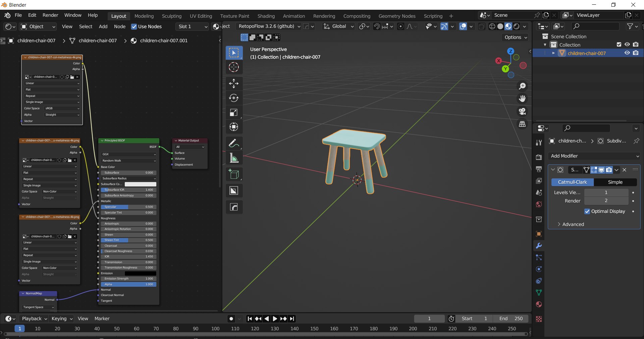This screenshot has width=644, height=339.
Task: Open the viewport Options dropdown
Action: pyautogui.click(x=516, y=37)
